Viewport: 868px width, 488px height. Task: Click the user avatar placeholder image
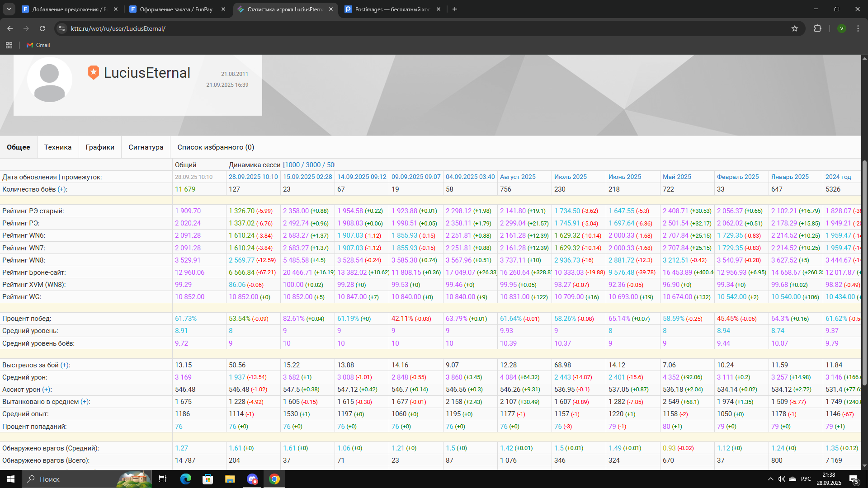(50, 80)
